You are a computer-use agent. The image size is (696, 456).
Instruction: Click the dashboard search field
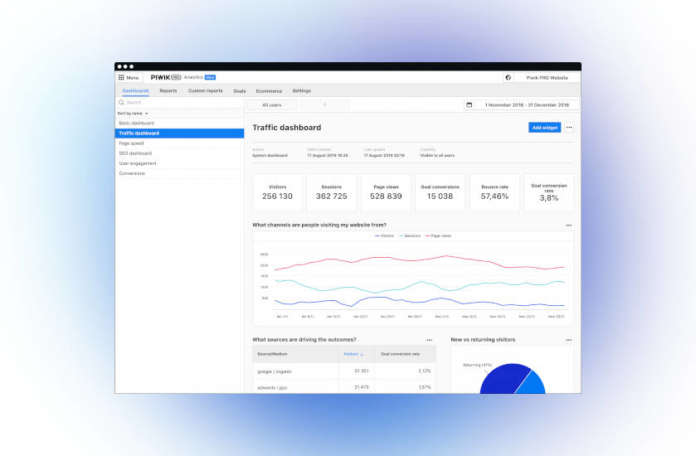tap(178, 102)
